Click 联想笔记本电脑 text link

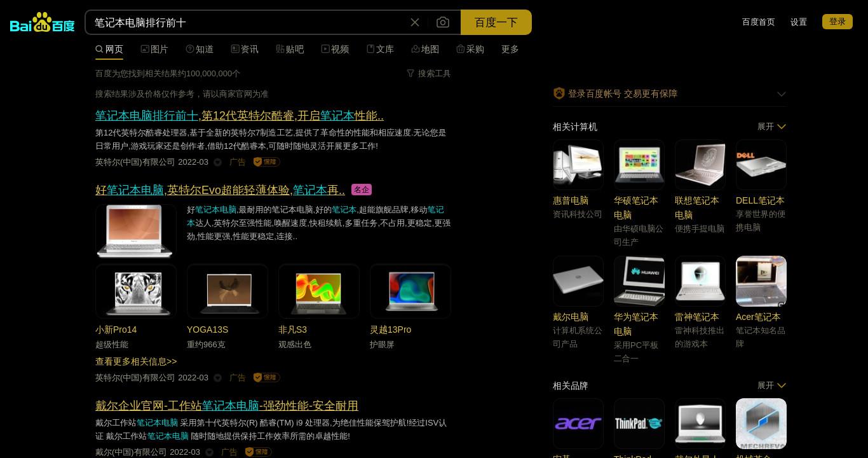point(697,207)
